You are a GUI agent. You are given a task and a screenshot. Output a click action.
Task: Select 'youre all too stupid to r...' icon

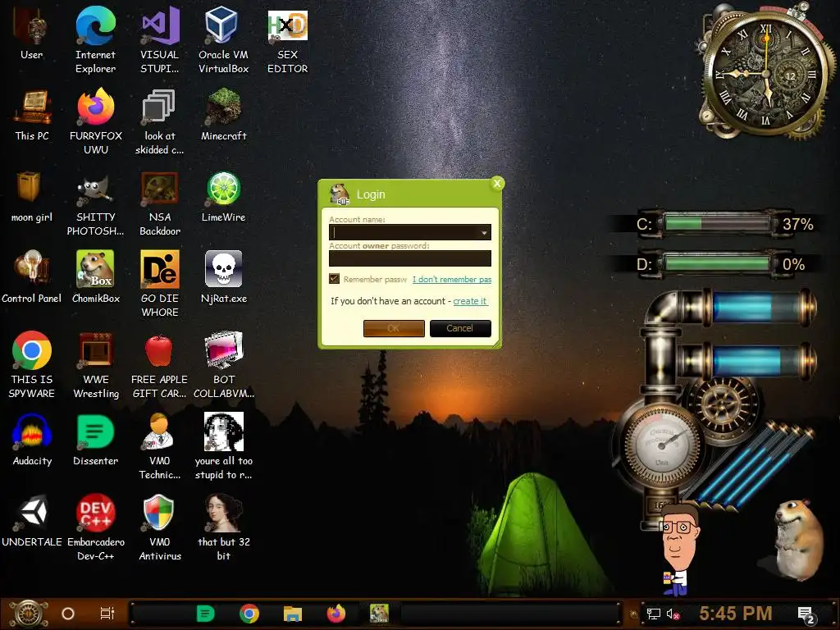coord(223,445)
